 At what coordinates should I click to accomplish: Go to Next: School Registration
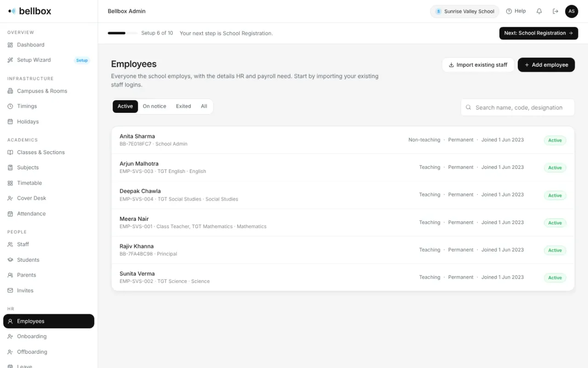pyautogui.click(x=538, y=33)
